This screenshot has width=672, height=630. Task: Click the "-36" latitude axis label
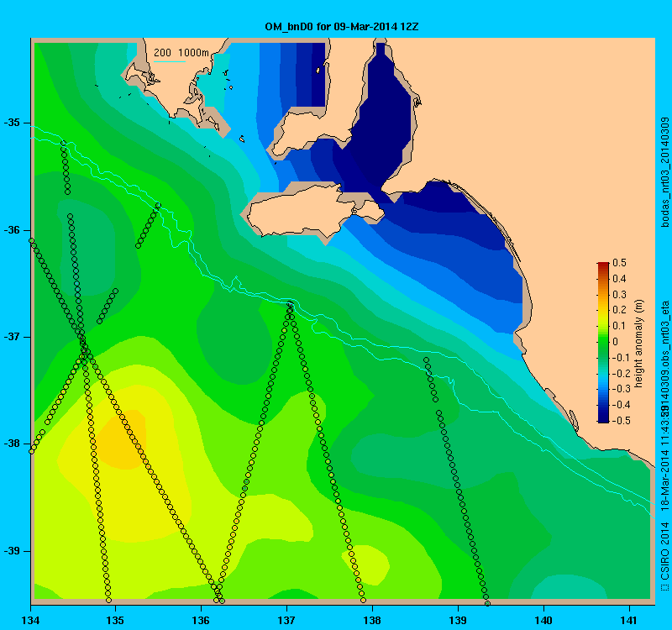point(12,230)
